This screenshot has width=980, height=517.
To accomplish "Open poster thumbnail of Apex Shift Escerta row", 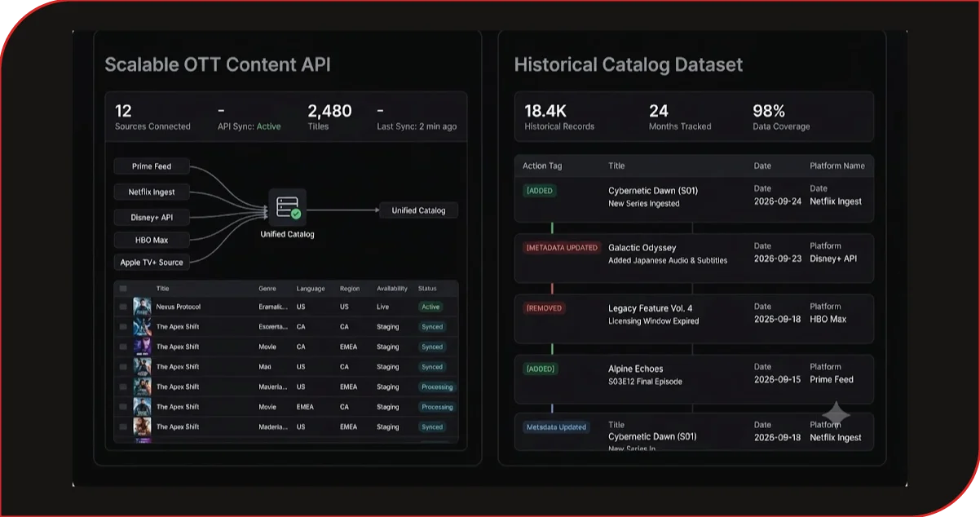I will (x=142, y=327).
